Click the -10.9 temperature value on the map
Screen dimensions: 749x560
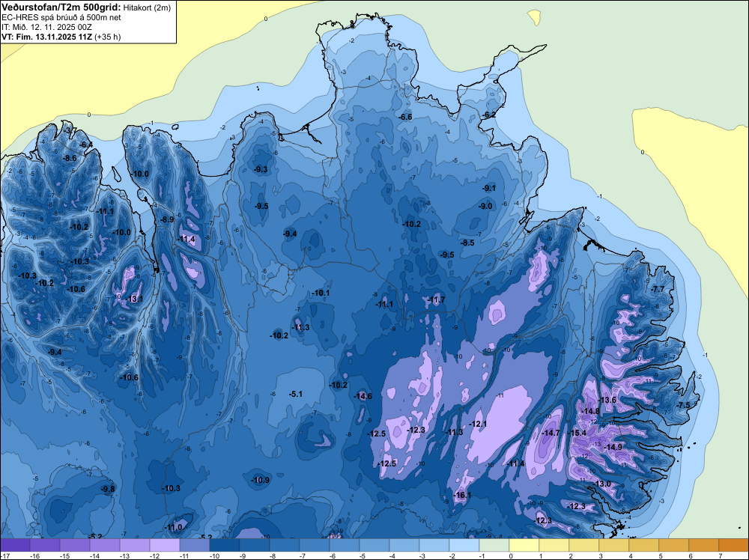click(261, 480)
